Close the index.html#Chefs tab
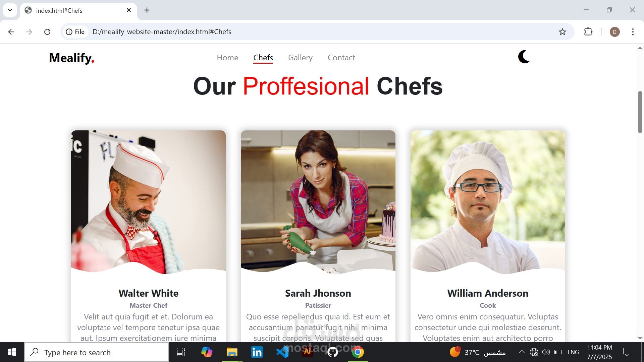The image size is (644, 362). pos(129,10)
